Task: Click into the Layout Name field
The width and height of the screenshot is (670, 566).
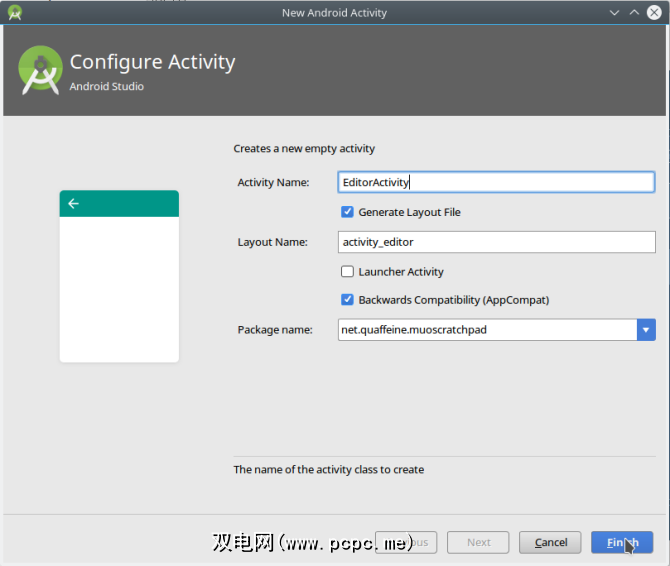Action: coord(497,242)
